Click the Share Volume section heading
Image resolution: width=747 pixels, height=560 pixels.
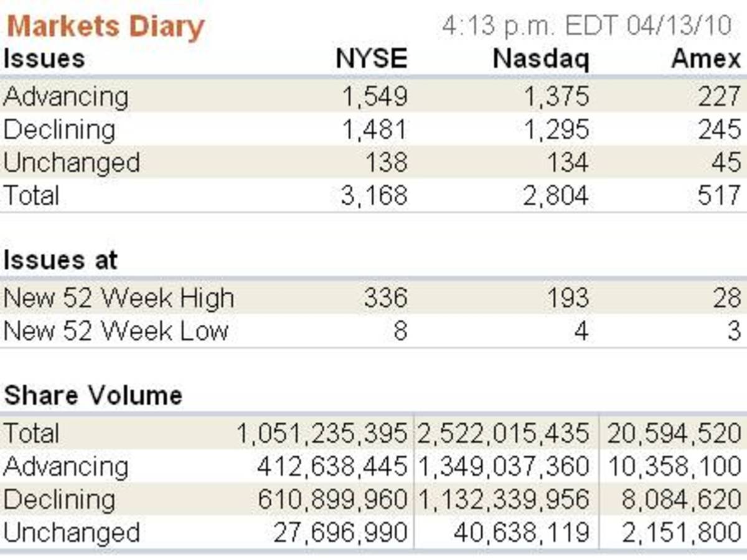pyautogui.click(x=93, y=395)
